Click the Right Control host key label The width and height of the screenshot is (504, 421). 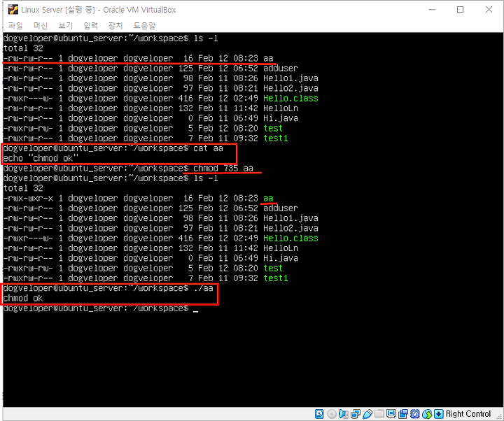point(468,413)
